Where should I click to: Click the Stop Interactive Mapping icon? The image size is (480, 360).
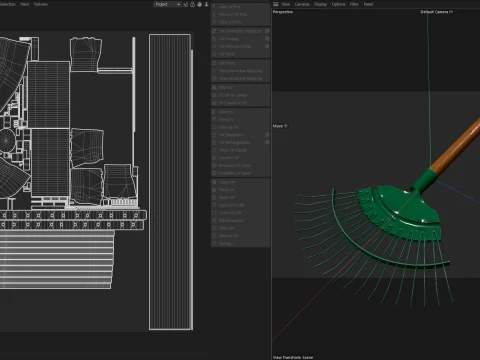pyautogui.click(x=214, y=78)
